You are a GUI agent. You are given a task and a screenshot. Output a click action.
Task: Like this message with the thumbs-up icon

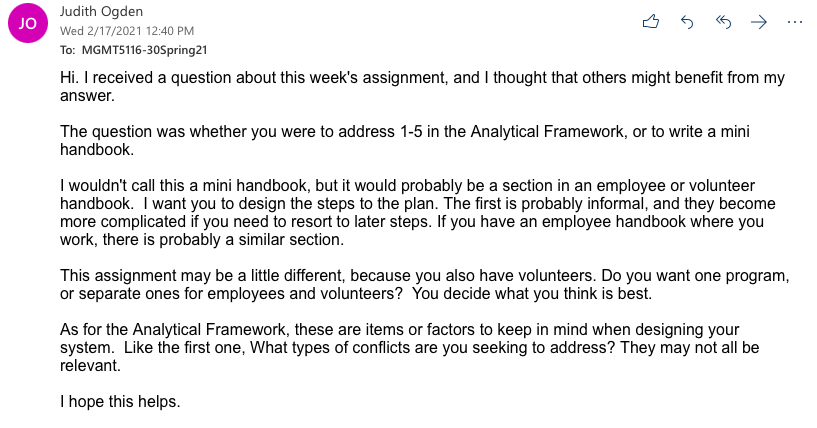tap(651, 21)
